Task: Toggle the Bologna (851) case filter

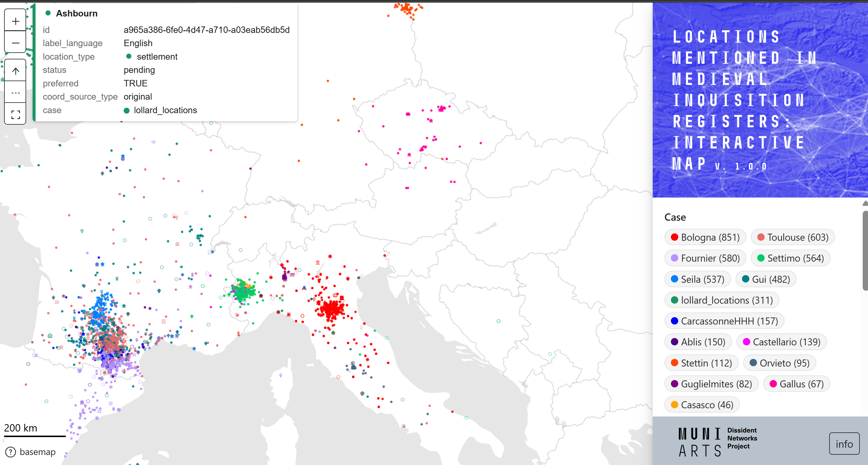Action: point(705,237)
